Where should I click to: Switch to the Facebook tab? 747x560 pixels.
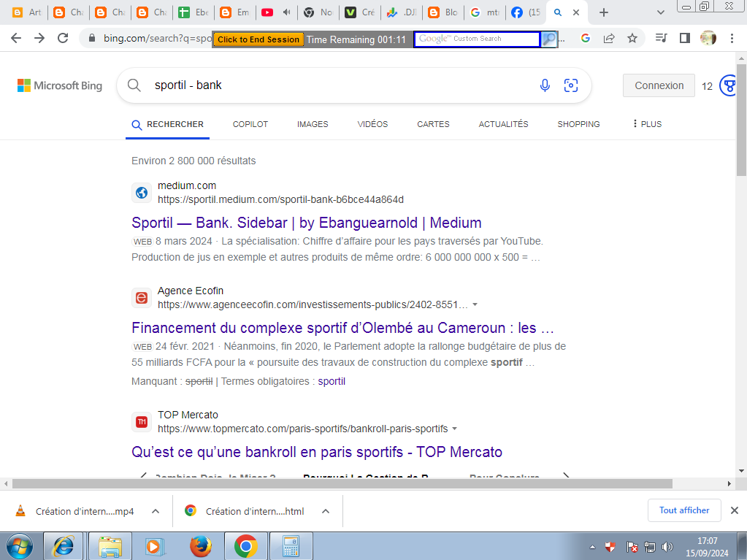pyautogui.click(x=526, y=12)
